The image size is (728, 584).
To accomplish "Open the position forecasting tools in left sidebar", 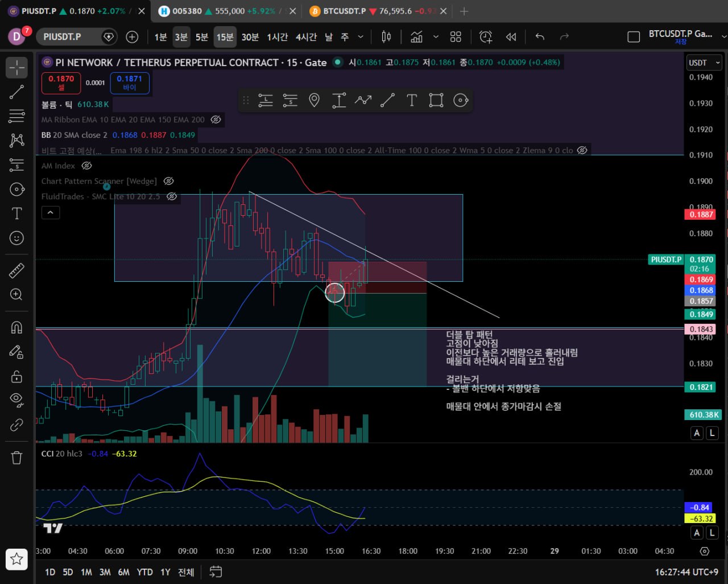I will click(16, 165).
